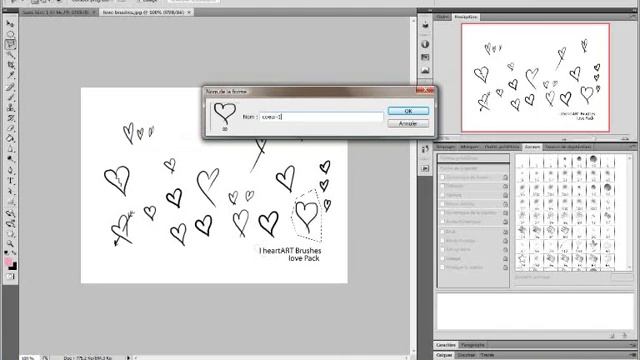Select the Path Selection tool

10,191
